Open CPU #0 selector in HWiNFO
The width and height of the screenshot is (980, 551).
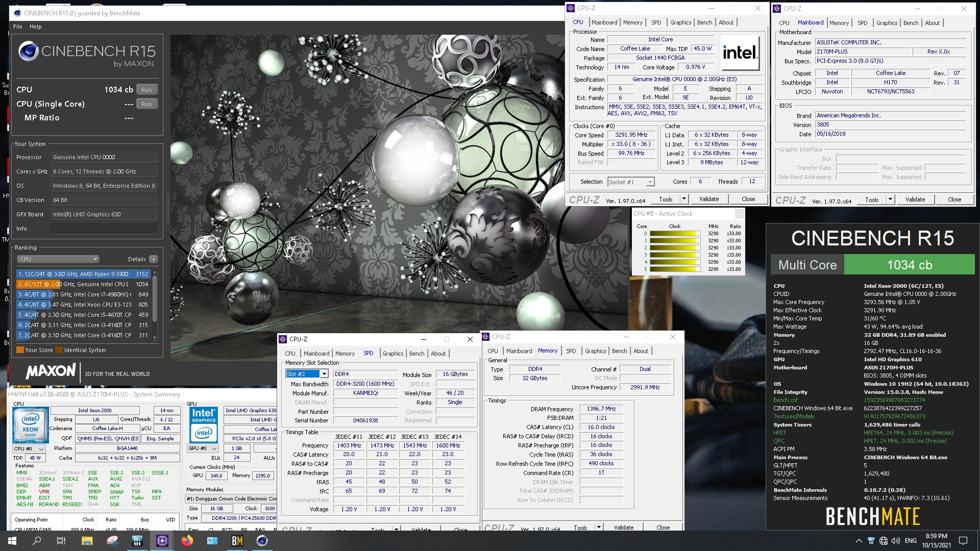[x=30, y=448]
